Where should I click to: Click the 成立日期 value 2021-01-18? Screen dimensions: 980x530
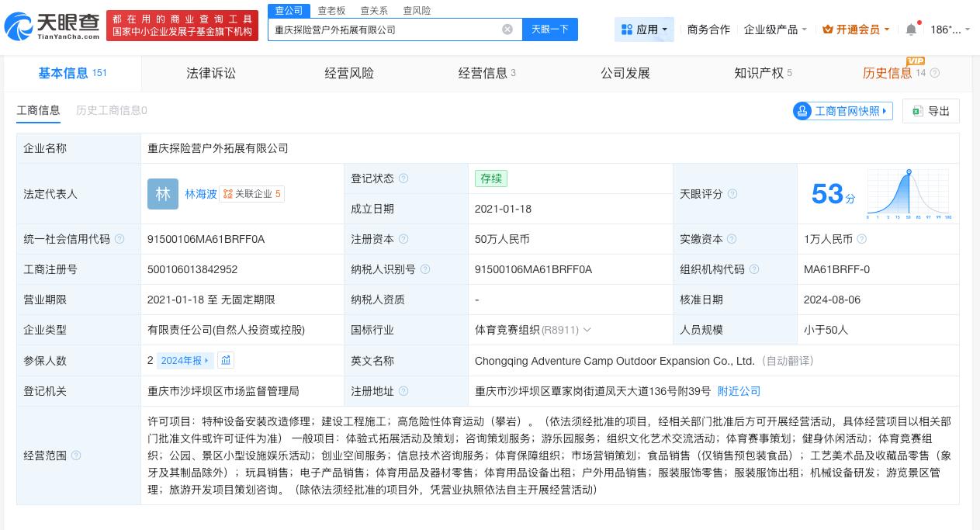tap(501, 209)
